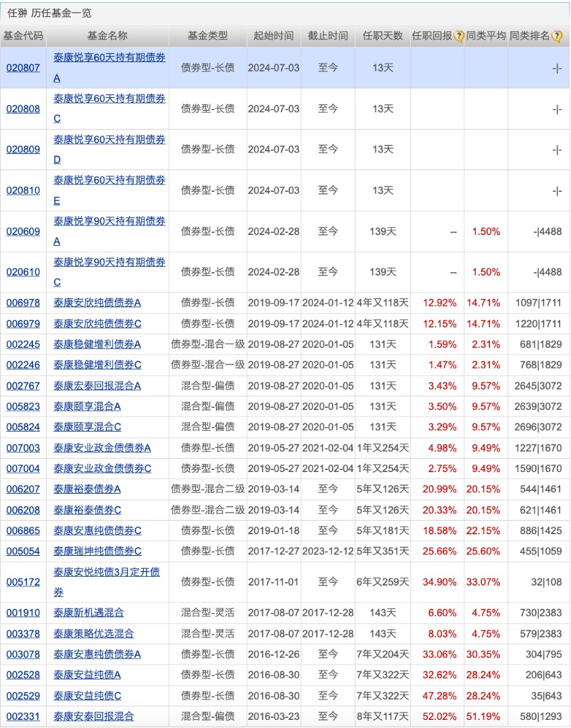This screenshot has width=571, height=728.
Task: Open fund code 020807 link
Action: tap(23, 68)
